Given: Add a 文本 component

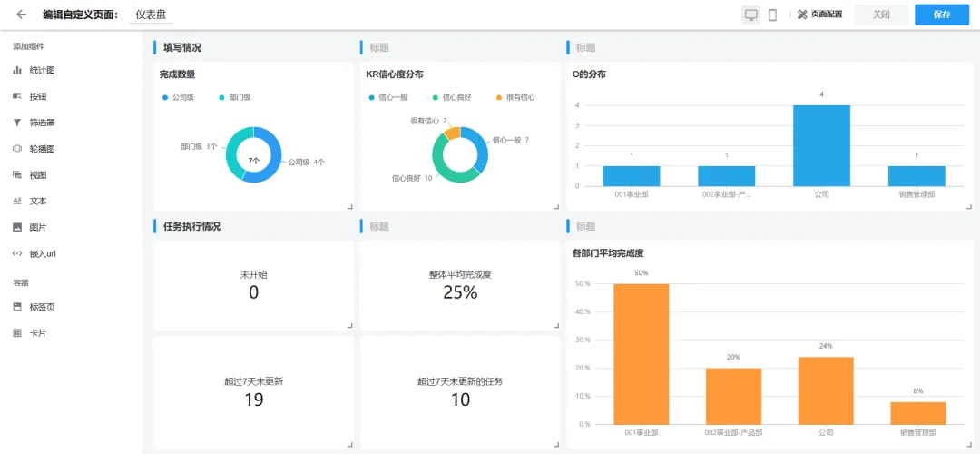Looking at the screenshot, I should coord(30,202).
